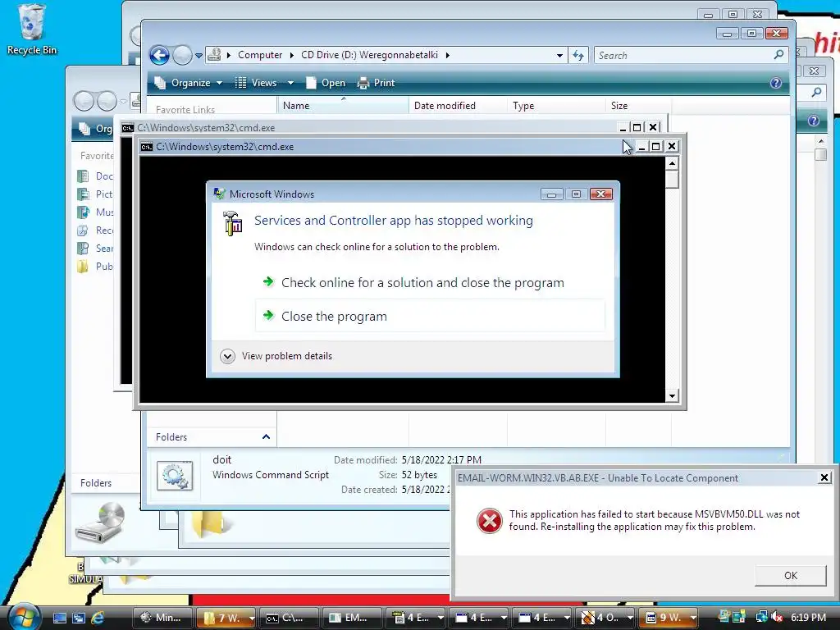Expand the address bar previous locations dropdown
This screenshot has height=630, width=840.
pos(559,56)
